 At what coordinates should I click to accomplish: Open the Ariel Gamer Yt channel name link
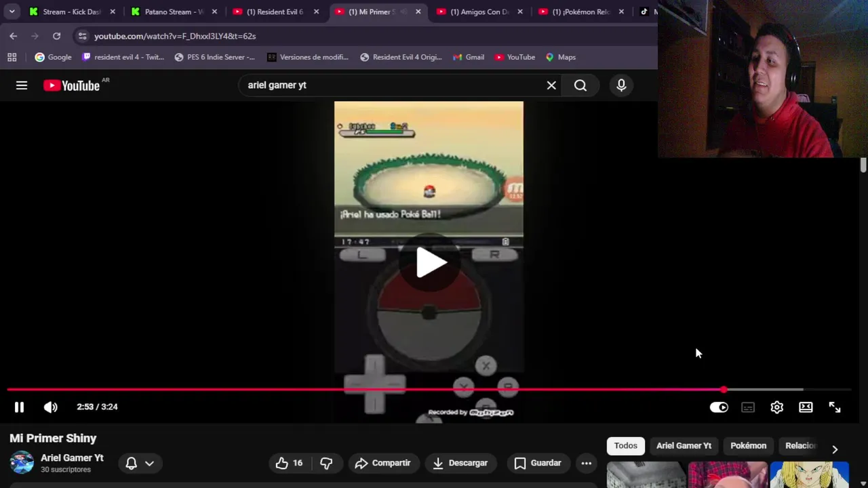[72, 457]
